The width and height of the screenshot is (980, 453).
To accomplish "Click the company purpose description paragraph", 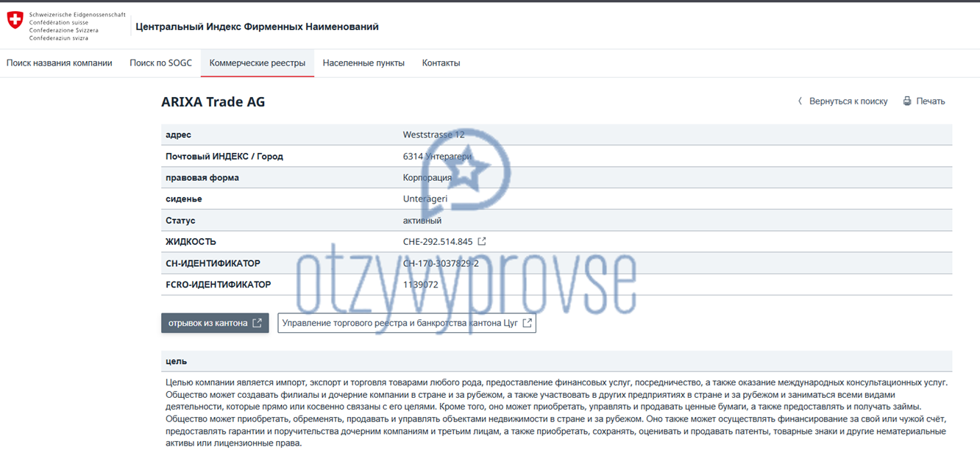I will (557, 413).
